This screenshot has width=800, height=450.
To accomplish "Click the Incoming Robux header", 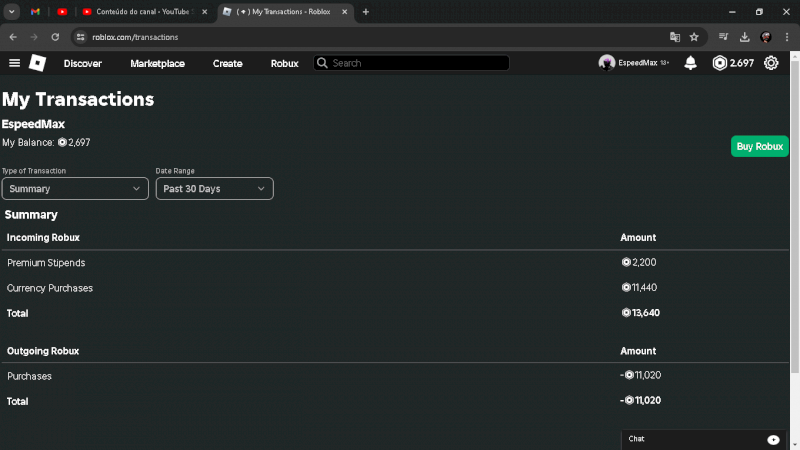I will pos(43,238).
